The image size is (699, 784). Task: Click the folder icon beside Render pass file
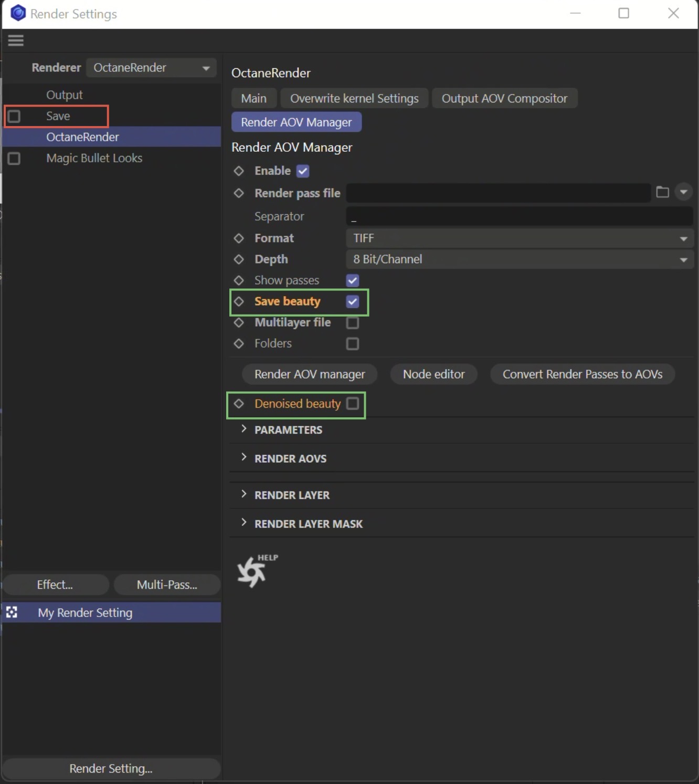coord(662,192)
